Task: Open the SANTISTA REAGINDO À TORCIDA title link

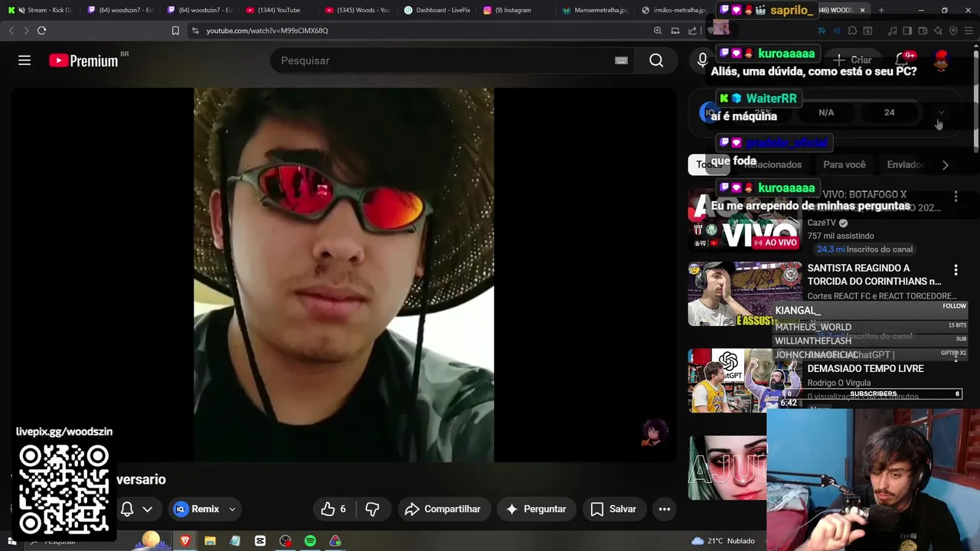Action: 874,275
